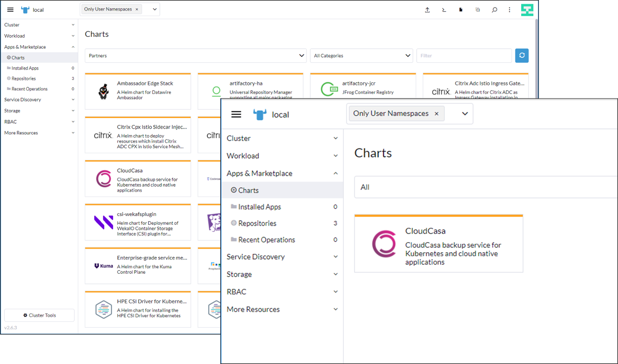Image resolution: width=618 pixels, height=364 pixels.
Task: Click the Cluster Tools button
Action: click(39, 315)
